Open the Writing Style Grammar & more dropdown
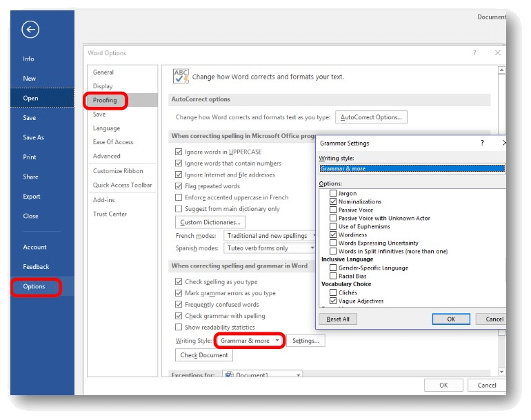Image resolution: width=531 pixels, height=420 pixels. [x=250, y=341]
